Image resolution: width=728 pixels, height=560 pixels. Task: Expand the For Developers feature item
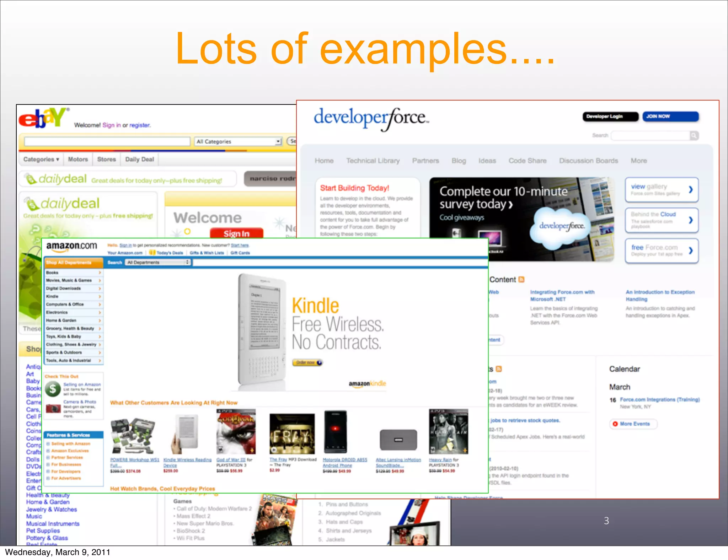point(48,472)
